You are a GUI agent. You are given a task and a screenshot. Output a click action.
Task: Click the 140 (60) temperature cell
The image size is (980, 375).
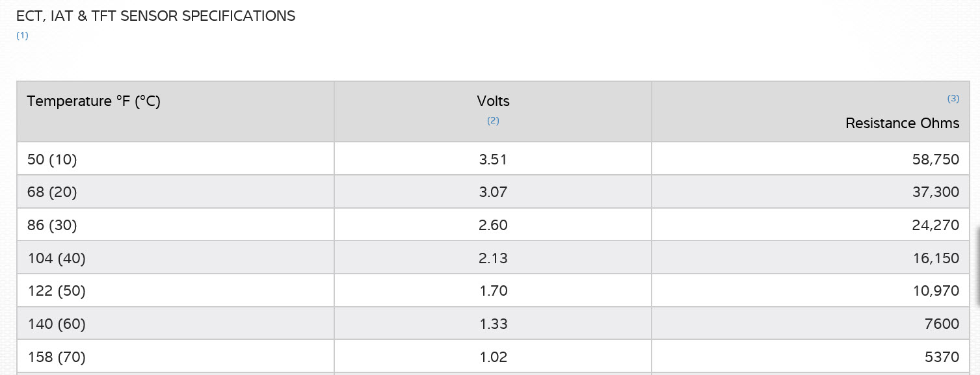pos(57,324)
